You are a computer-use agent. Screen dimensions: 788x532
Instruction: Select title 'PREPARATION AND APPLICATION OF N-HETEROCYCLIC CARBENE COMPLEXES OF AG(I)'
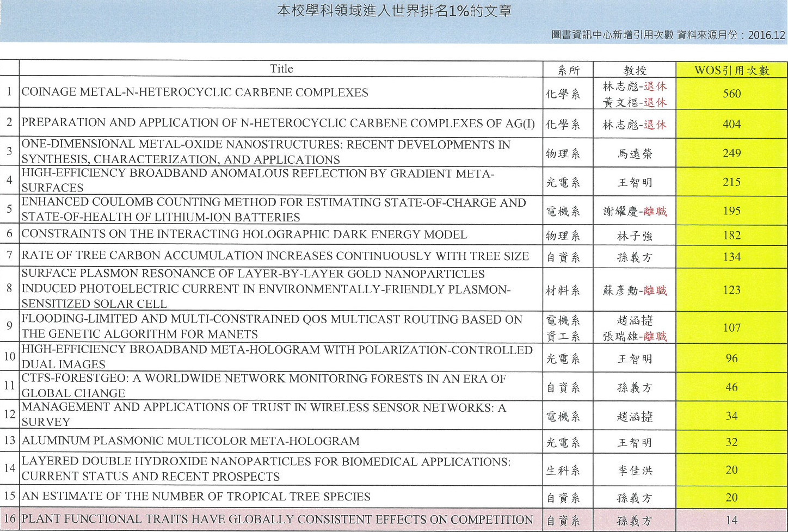[x=278, y=123]
